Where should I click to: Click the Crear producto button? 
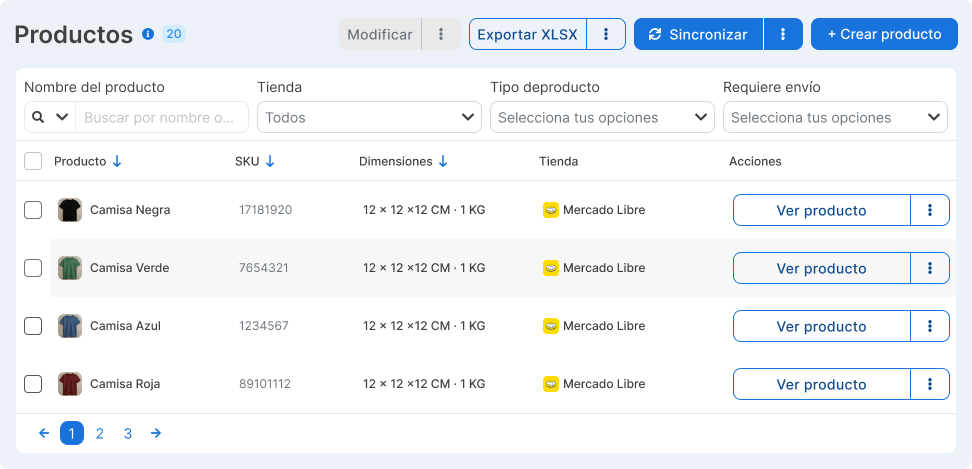[x=884, y=34]
